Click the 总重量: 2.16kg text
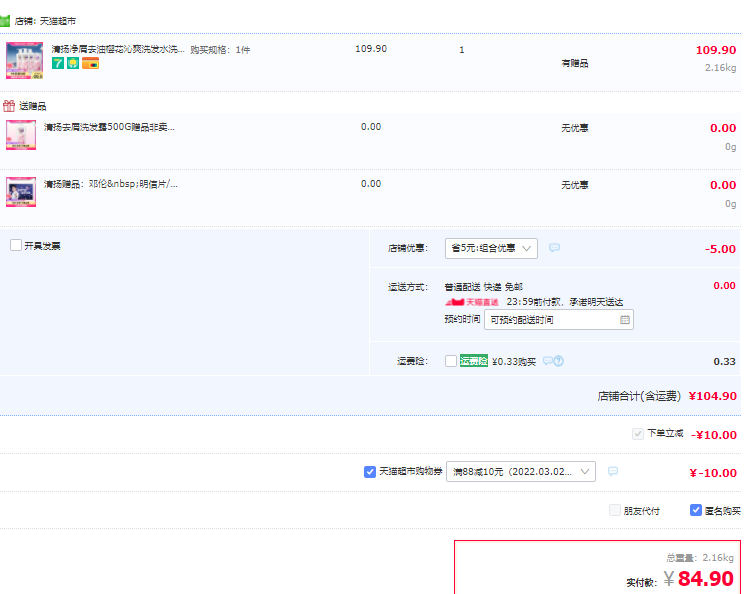The width and height of the screenshot is (746, 594). (x=700, y=557)
